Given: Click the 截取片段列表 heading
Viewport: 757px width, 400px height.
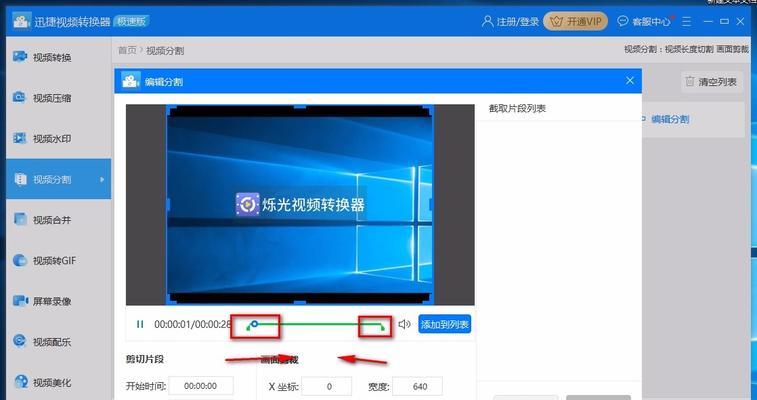Looking at the screenshot, I should pyautogui.click(x=517, y=109).
